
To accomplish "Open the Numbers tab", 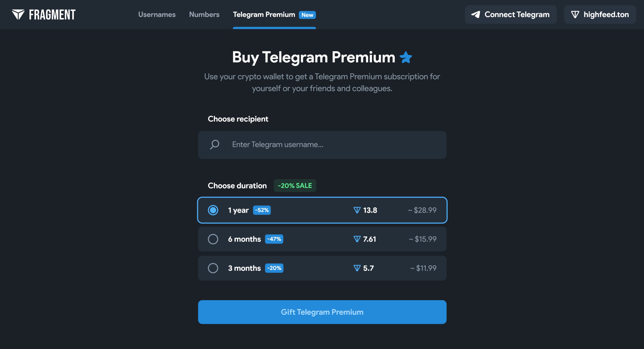I will pyautogui.click(x=204, y=15).
